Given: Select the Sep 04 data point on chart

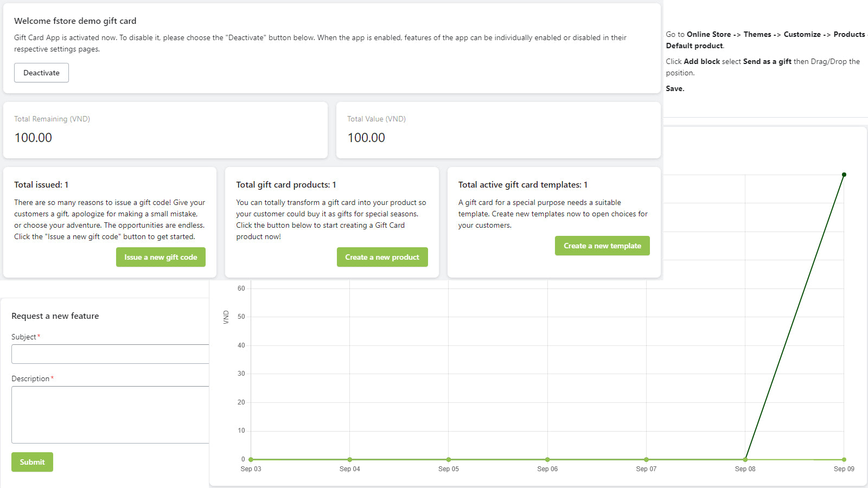Looking at the screenshot, I should [x=349, y=459].
